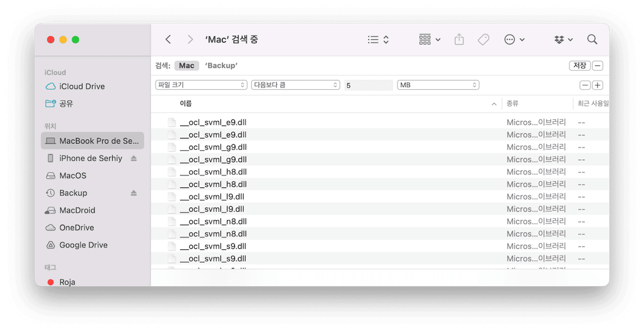The height and width of the screenshot is (332, 644).
Task: Open the Share toolbar icon
Action: 459,40
